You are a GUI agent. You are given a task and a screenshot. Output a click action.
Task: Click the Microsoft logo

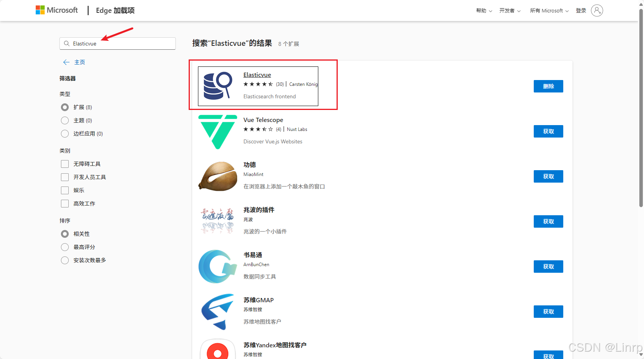coord(57,10)
